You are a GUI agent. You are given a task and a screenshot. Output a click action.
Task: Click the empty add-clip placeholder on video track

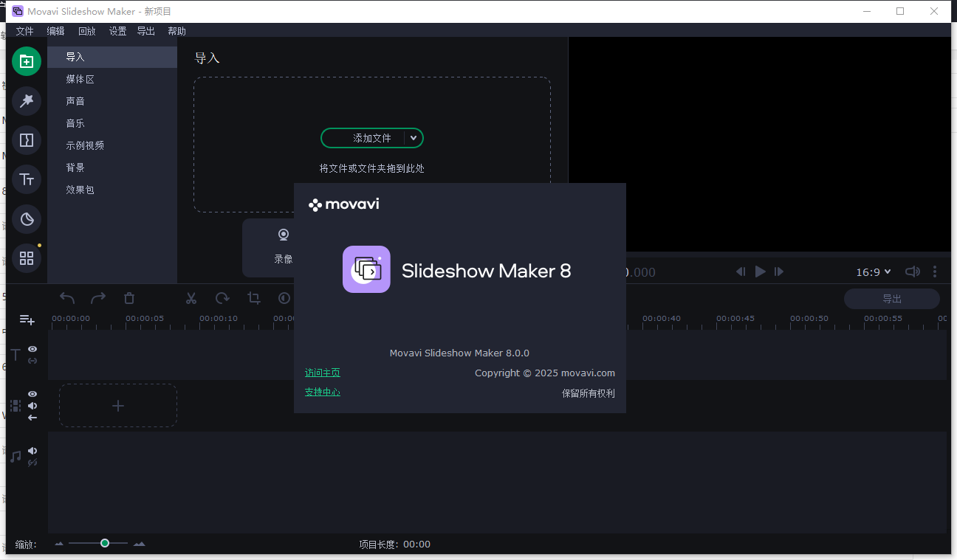coord(118,405)
